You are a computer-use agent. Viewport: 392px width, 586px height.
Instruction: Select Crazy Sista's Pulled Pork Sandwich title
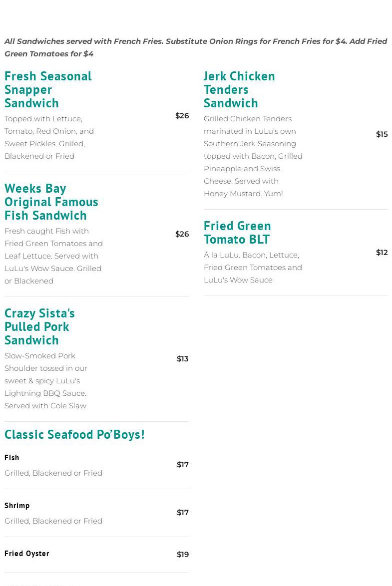tap(39, 326)
